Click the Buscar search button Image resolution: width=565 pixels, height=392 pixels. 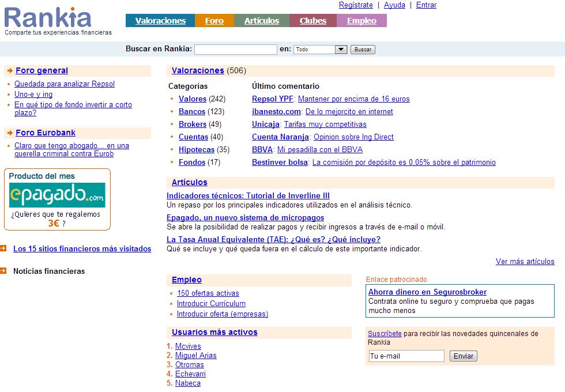point(363,50)
